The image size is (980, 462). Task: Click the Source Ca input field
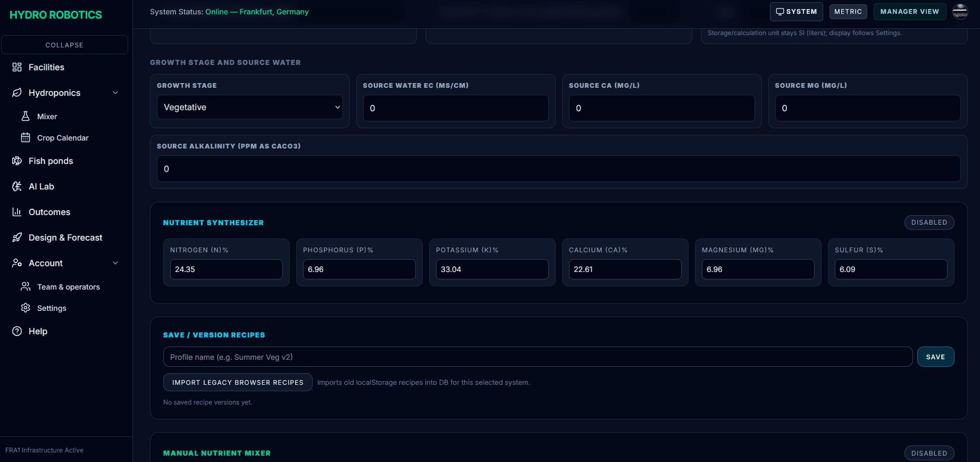[x=661, y=108]
